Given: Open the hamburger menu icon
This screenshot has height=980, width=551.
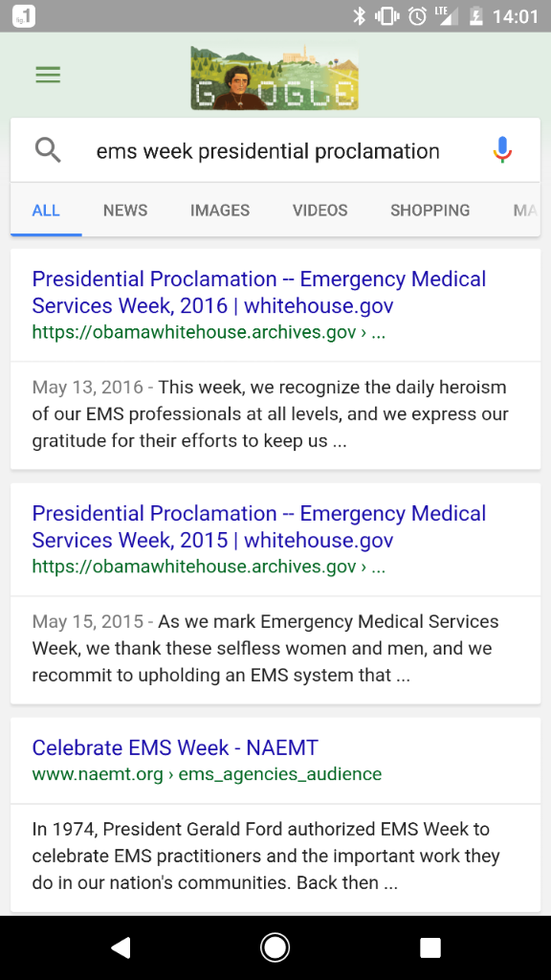Looking at the screenshot, I should pyautogui.click(x=48, y=76).
